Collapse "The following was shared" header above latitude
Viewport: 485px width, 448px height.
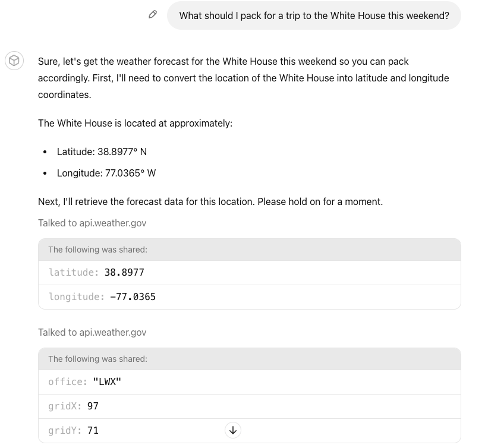97,250
